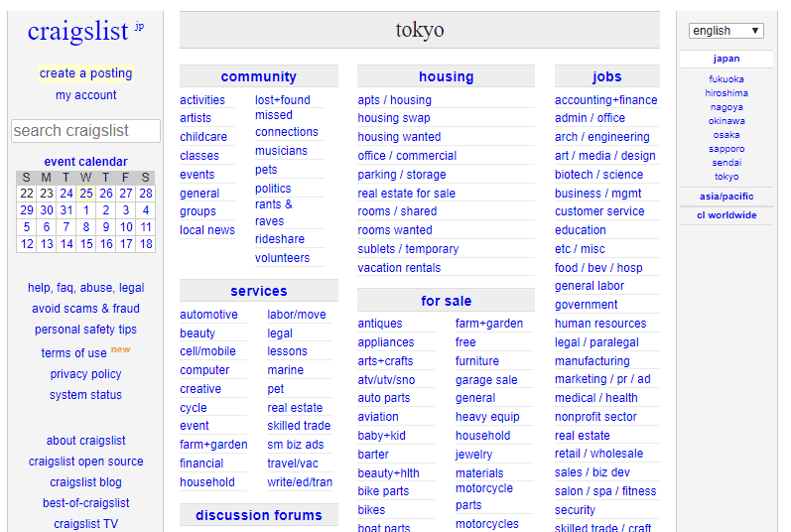Viewport: 791px width, 532px height.
Task: Open food / bev / hosp jobs
Action: tap(598, 268)
